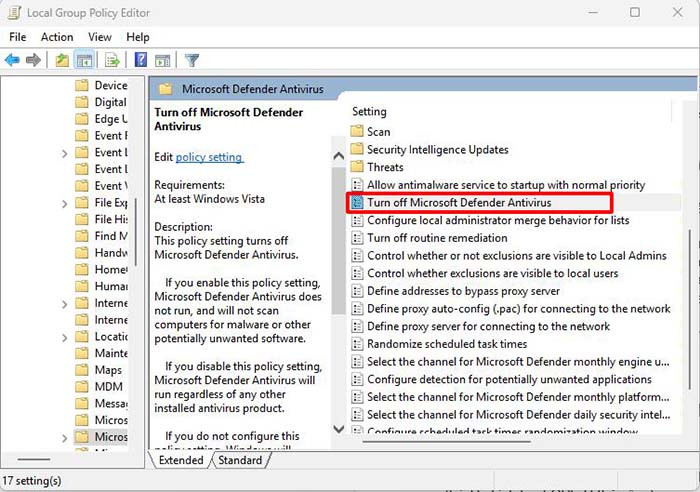This screenshot has width=700, height=492.
Task: Open the Help toolbar icon
Action: point(141,59)
